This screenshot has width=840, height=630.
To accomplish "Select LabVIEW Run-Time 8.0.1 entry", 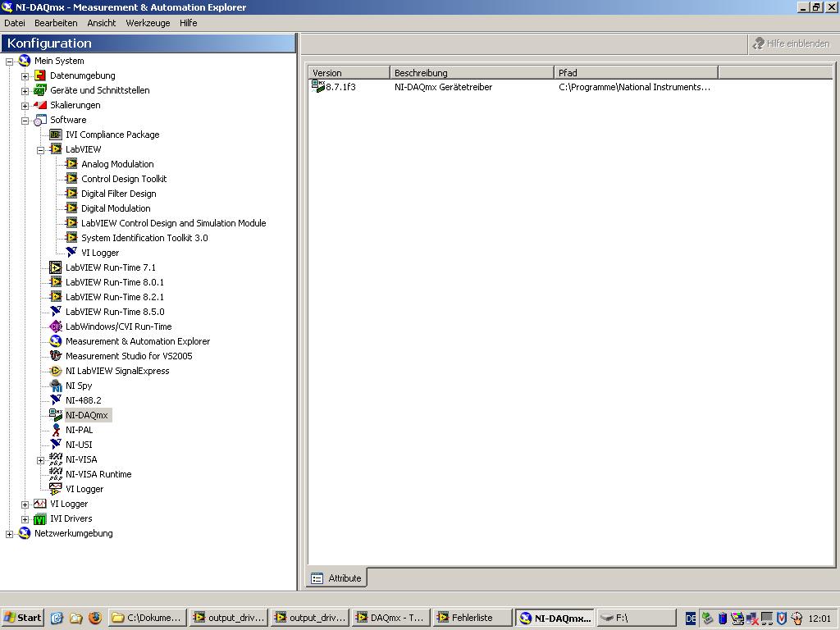I will point(115,282).
